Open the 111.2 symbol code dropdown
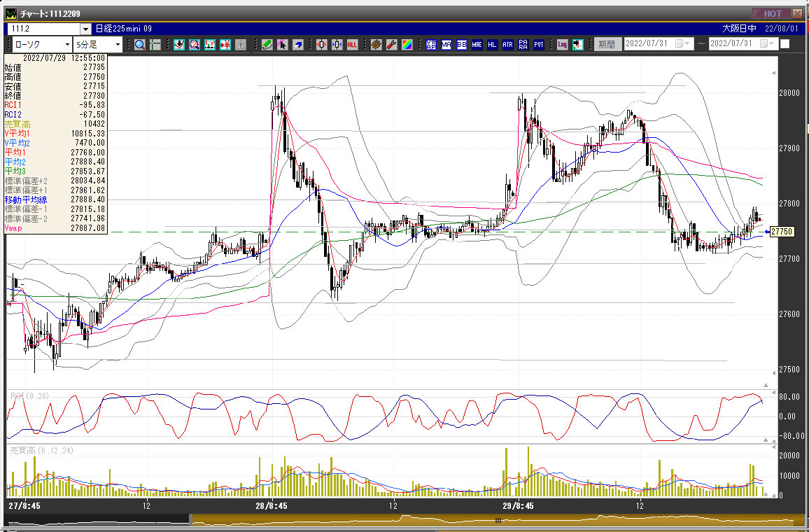This screenshot has width=809, height=532. 85,29
